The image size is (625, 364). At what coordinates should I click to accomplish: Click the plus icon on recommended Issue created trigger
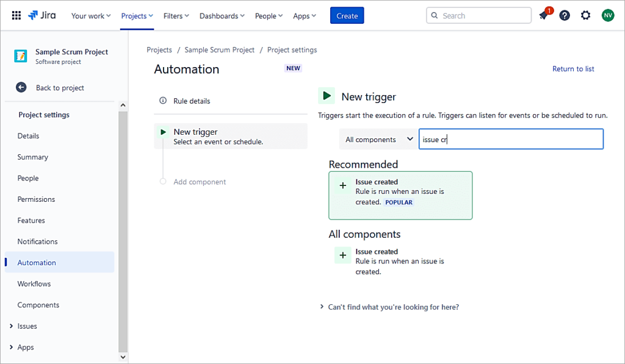(342, 185)
